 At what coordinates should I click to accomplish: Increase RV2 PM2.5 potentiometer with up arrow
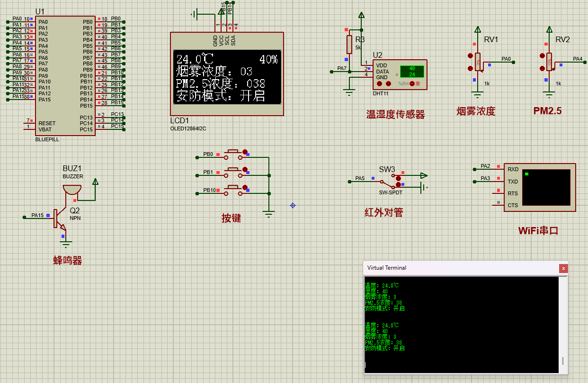(542, 56)
